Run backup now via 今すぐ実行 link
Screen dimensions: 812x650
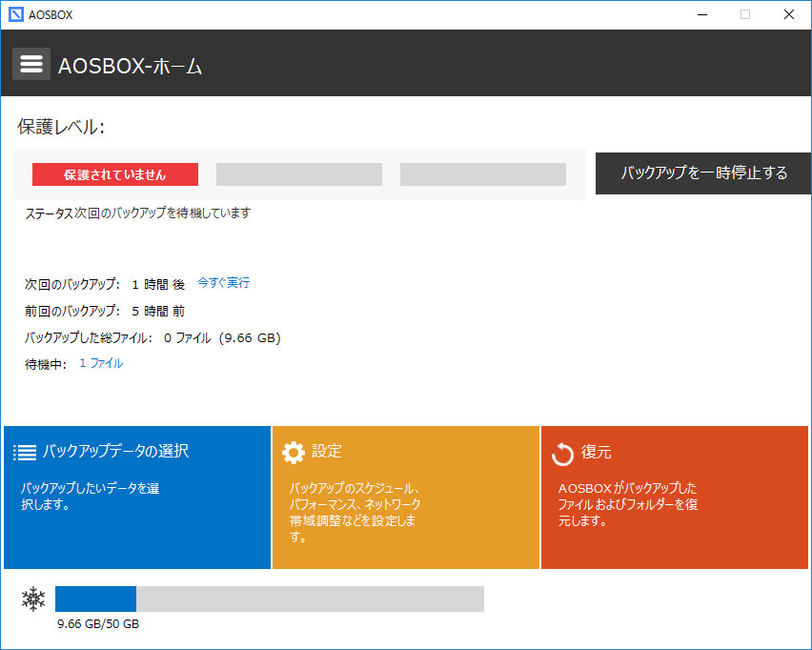pos(223,283)
